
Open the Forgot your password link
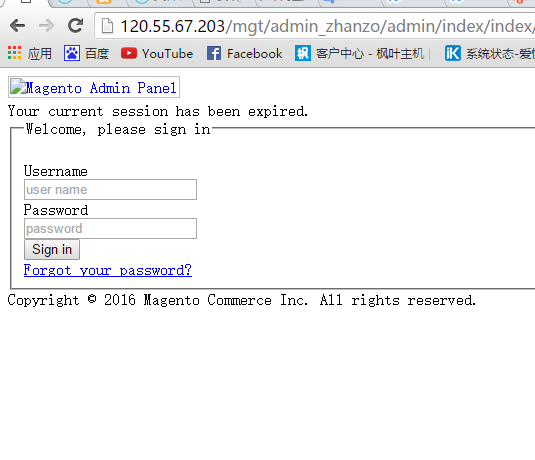[108, 270]
